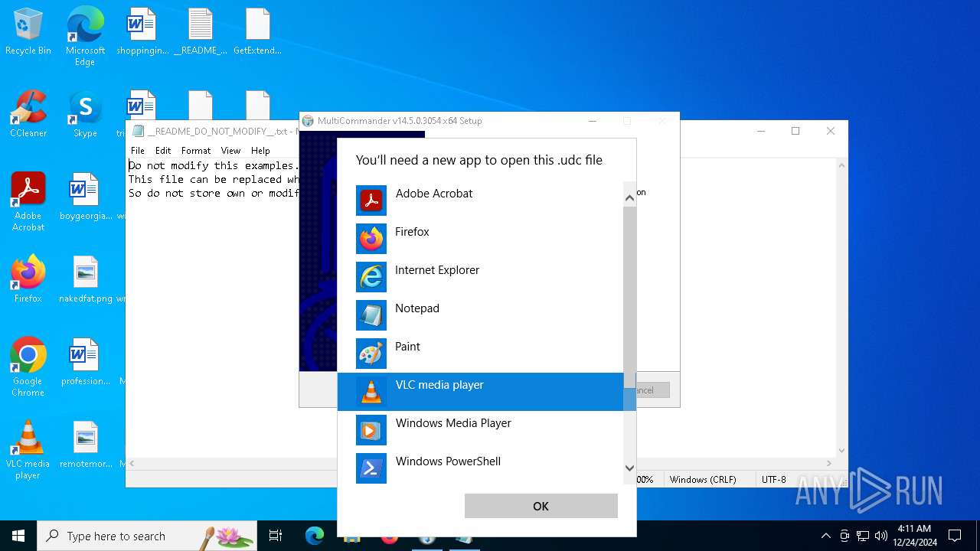The image size is (980, 551).
Task: Select profession Word document on desktop
Action: tap(85, 363)
